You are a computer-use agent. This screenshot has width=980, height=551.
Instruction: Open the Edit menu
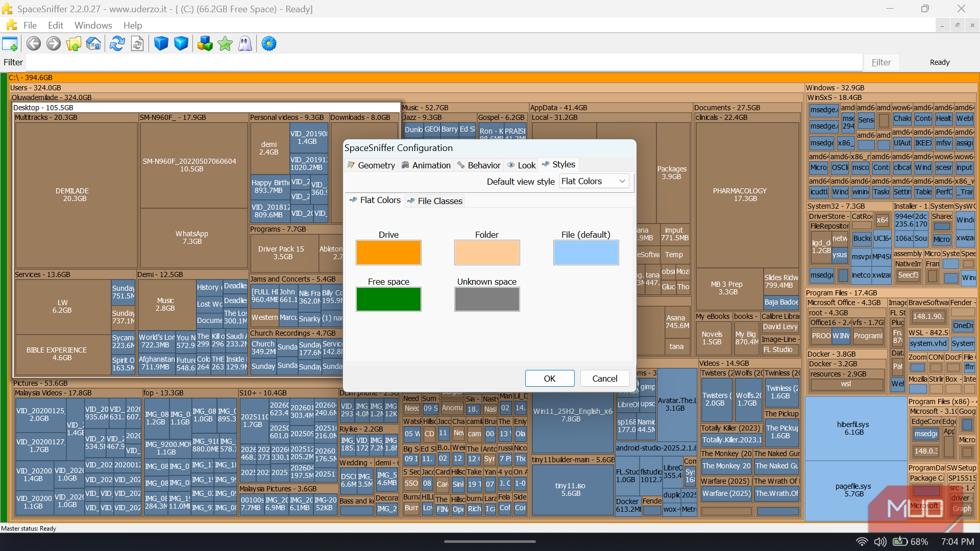point(56,25)
